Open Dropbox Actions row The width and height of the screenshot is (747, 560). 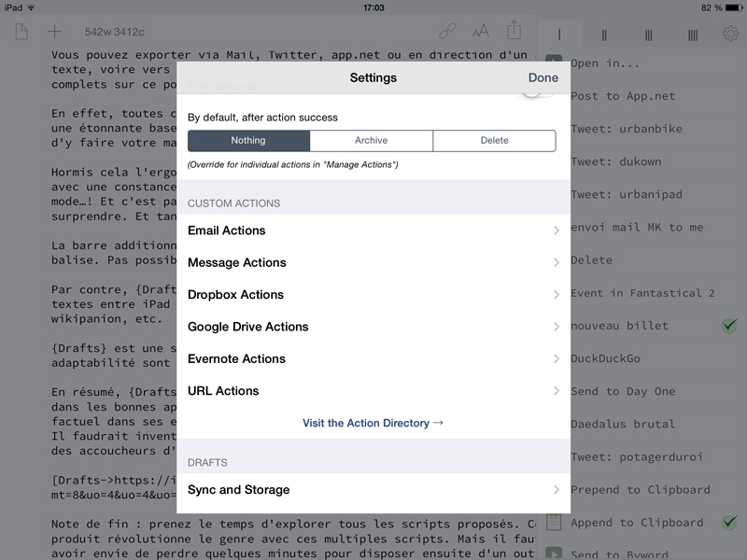tap(373, 295)
